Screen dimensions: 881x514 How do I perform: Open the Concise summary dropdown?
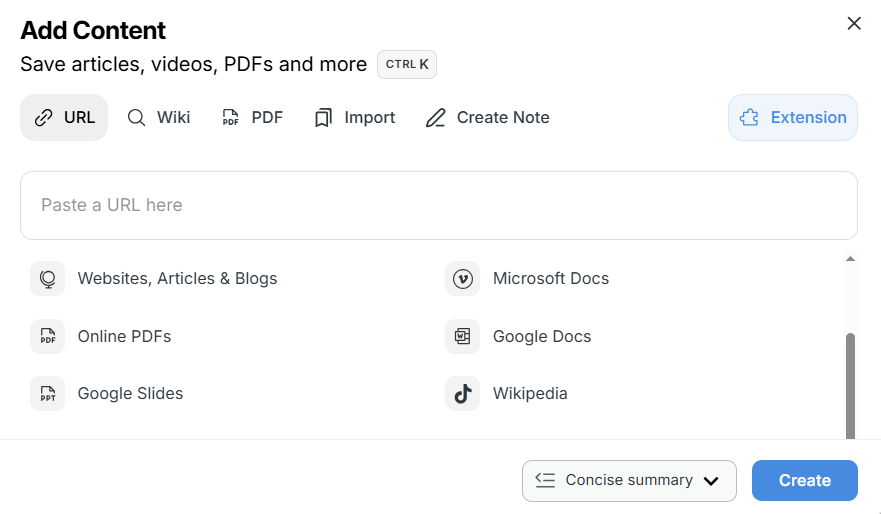point(628,480)
